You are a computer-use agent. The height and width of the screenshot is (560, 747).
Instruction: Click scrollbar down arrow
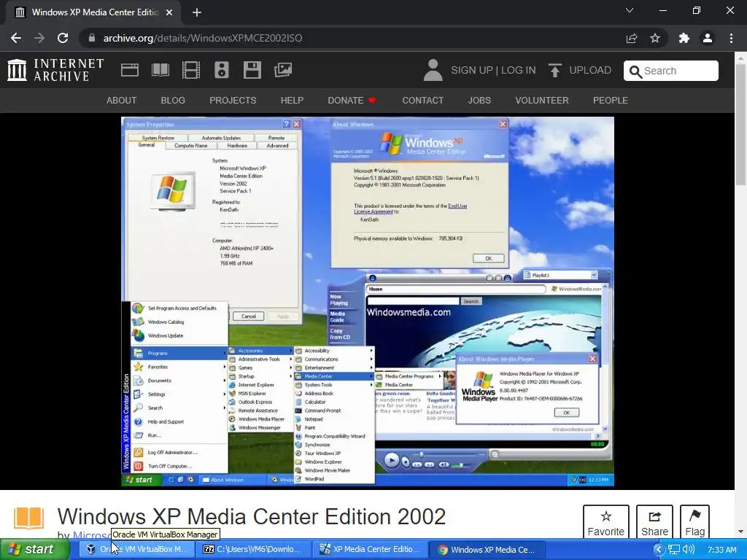[x=741, y=532]
